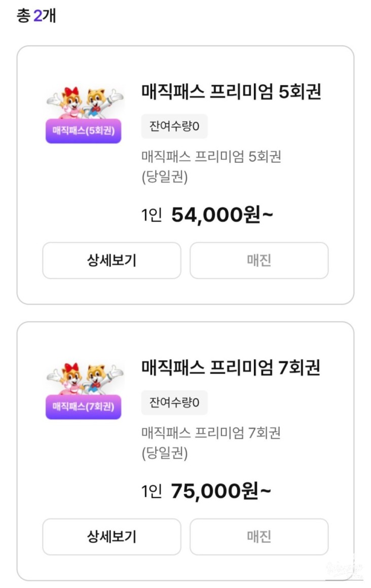
Task: Click the 1인 label beside 75,000원
Action: pos(152,492)
